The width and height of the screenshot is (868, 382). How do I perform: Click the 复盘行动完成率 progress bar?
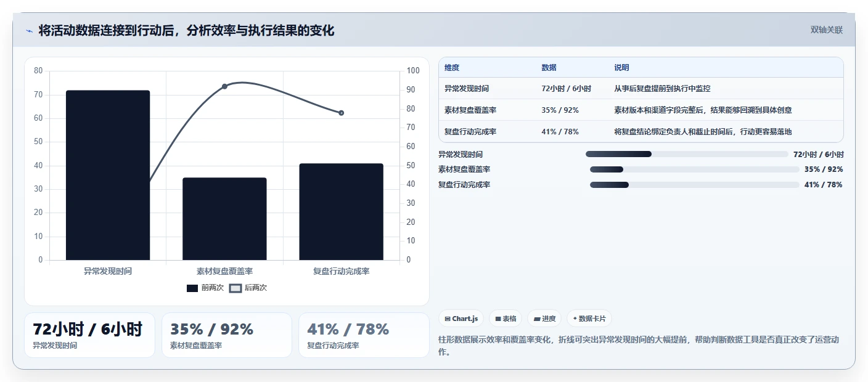pyautogui.click(x=695, y=185)
